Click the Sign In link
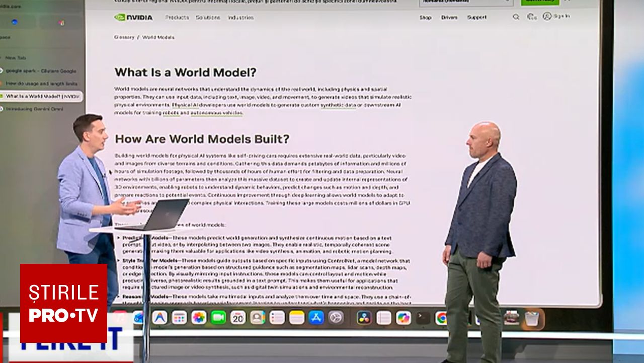Image resolution: width=644 pixels, height=363 pixels. coord(561,16)
